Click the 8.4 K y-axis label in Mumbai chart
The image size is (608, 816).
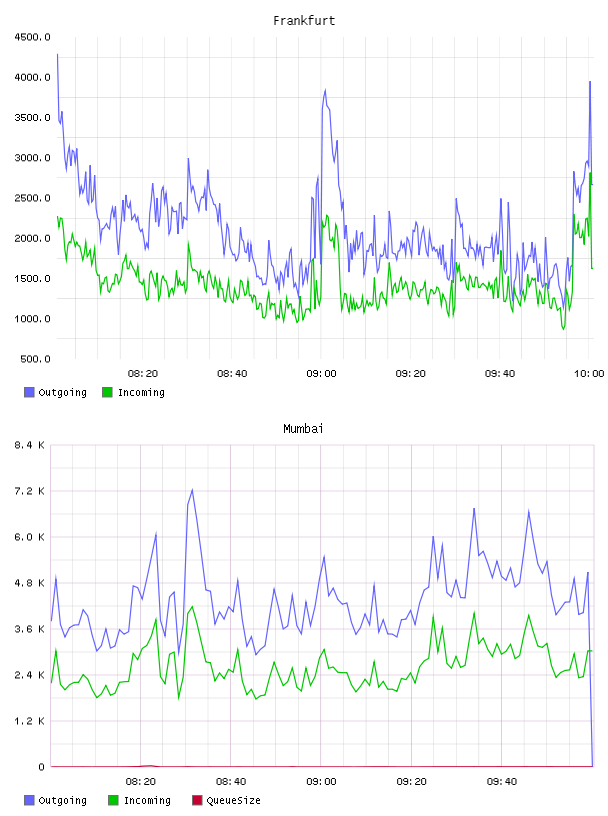tap(29, 445)
